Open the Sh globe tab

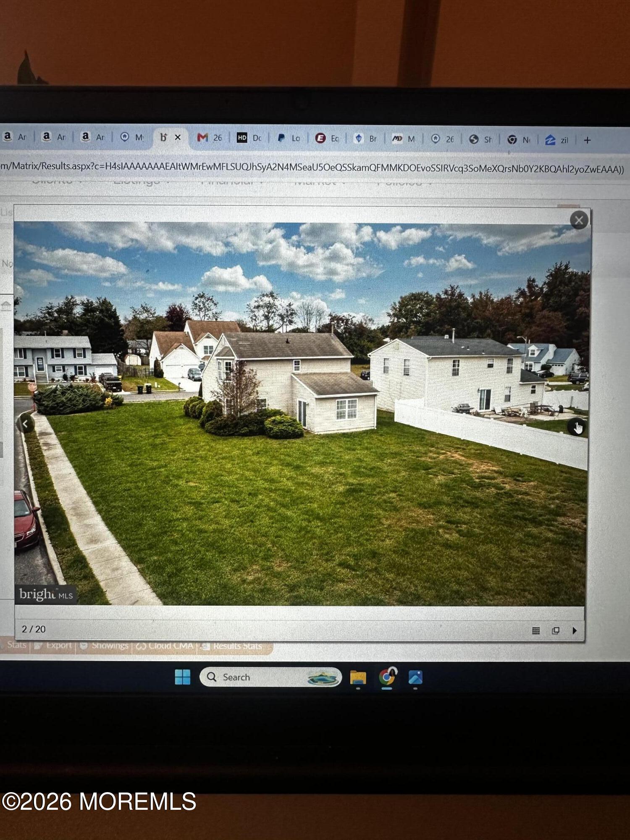481,139
